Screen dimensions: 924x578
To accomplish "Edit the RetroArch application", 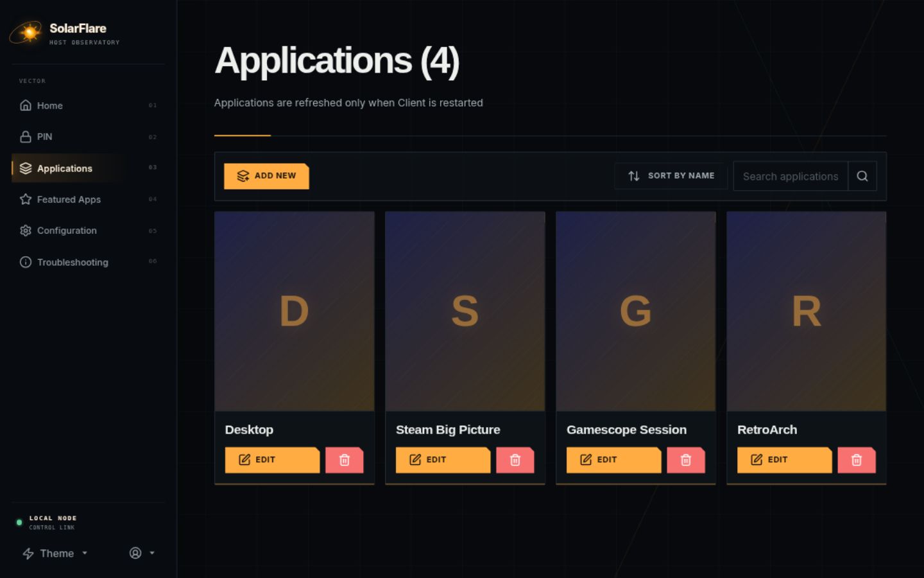I will coord(784,460).
